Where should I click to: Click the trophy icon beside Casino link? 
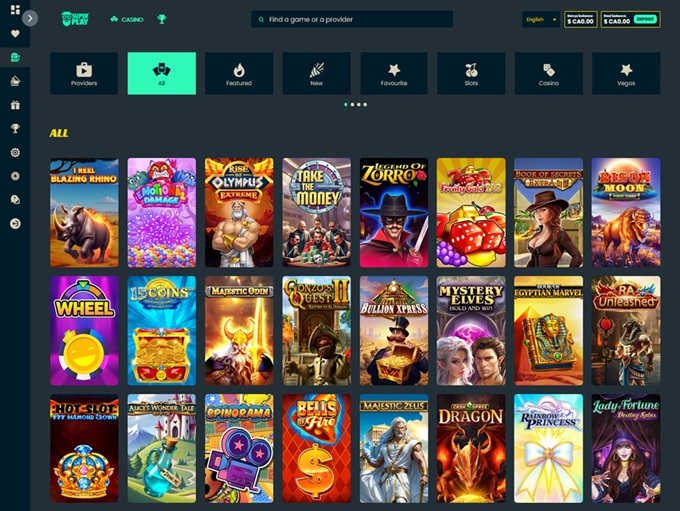(162, 19)
